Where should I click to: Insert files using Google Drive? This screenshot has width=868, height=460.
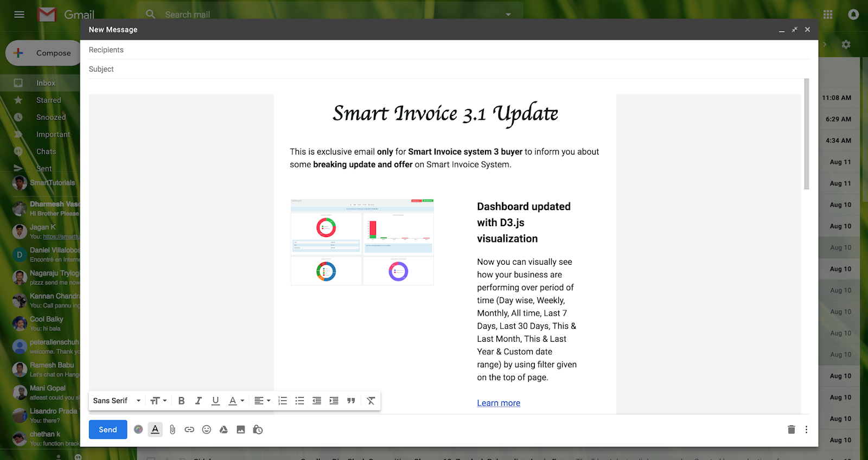[224, 430]
